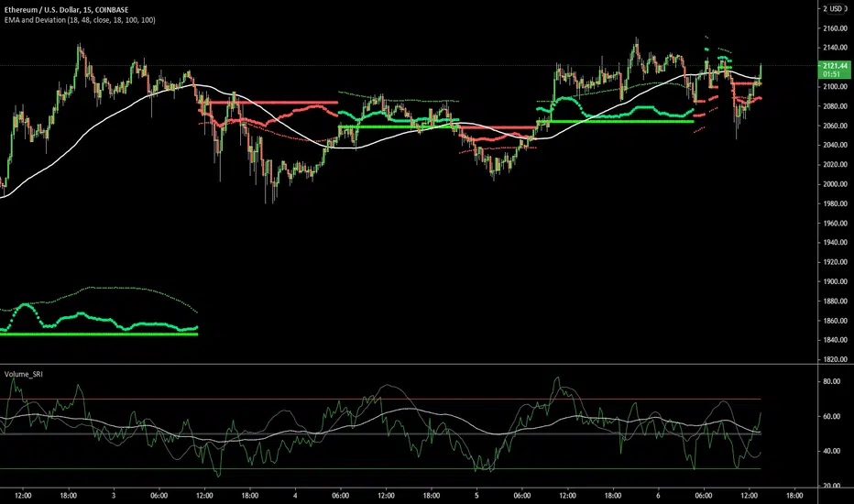Click the 2160.00 price scale label

(836, 28)
